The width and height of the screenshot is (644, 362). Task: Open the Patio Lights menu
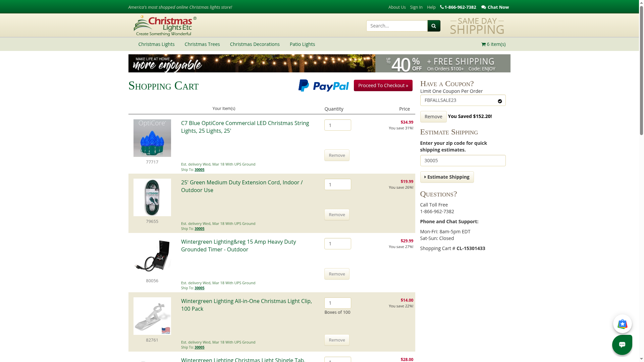click(302, 44)
